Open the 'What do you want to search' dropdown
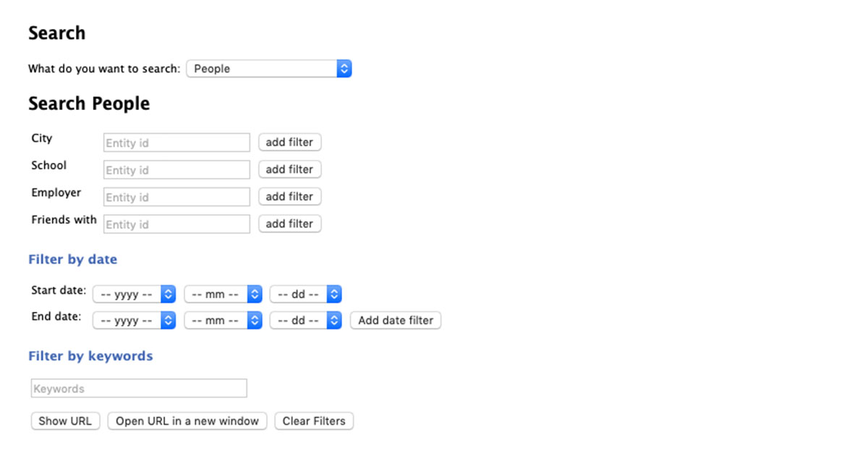The height and width of the screenshot is (456, 868). [x=268, y=69]
